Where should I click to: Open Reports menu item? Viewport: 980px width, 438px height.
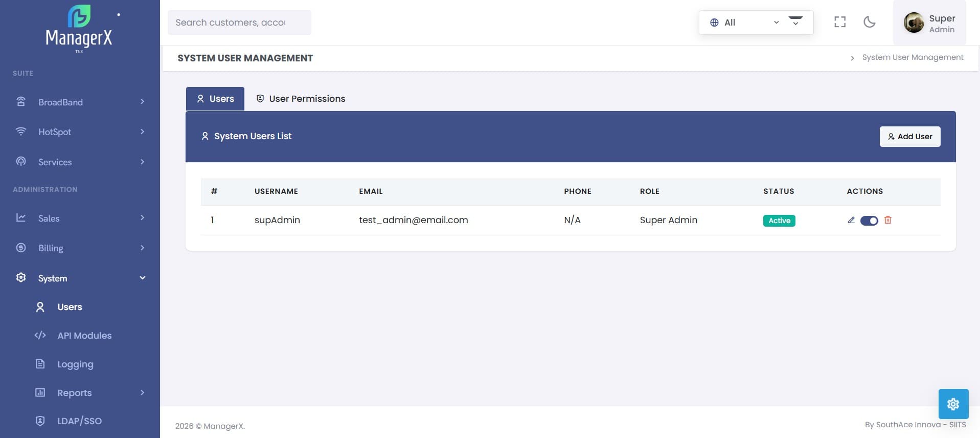pyautogui.click(x=75, y=393)
